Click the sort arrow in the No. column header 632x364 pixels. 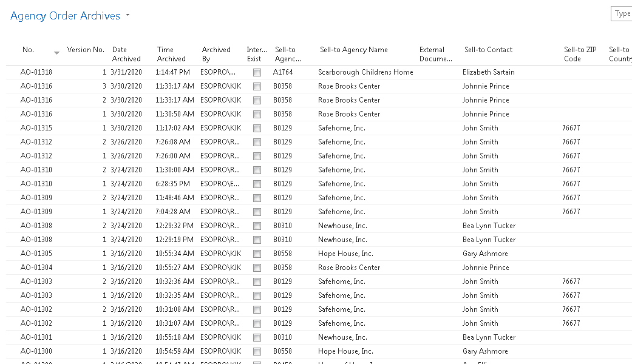click(56, 53)
